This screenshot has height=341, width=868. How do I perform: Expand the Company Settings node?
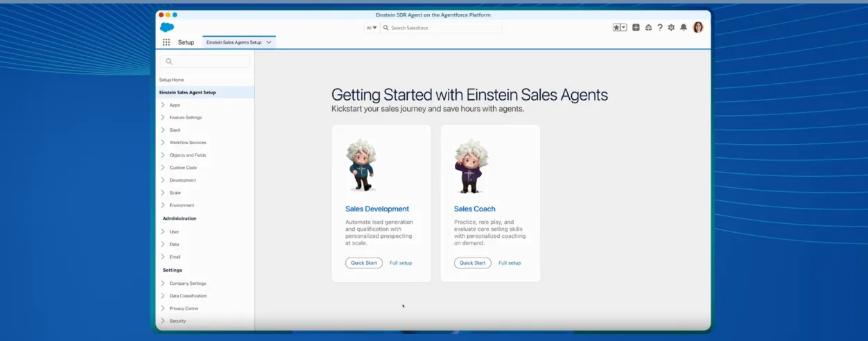(163, 283)
